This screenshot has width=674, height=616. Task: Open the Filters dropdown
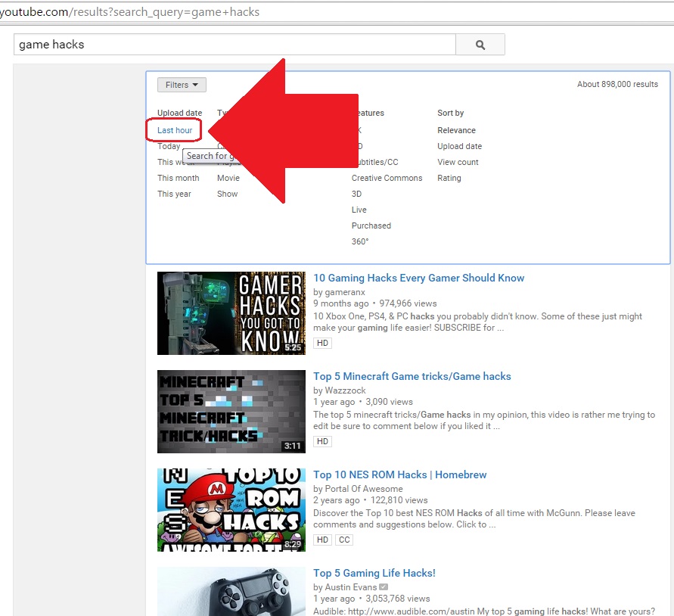pos(182,85)
